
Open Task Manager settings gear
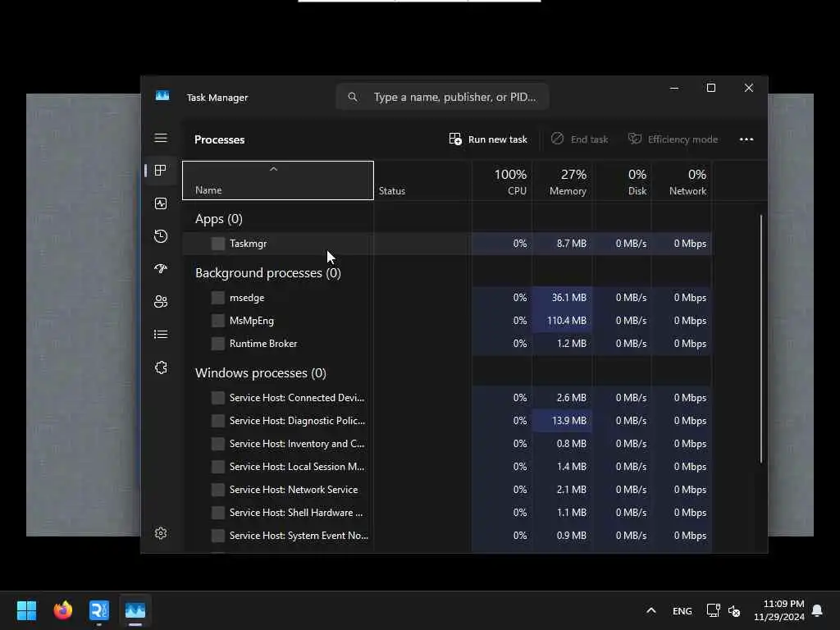[x=161, y=533]
